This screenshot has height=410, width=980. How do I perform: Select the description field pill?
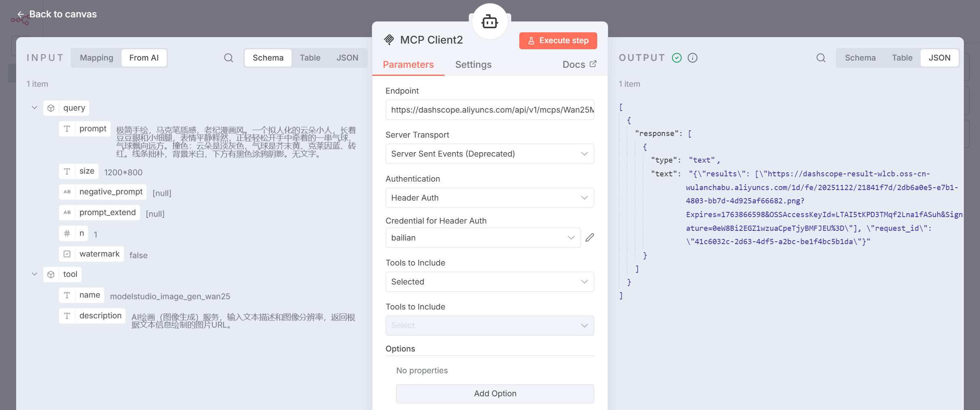coord(92,316)
